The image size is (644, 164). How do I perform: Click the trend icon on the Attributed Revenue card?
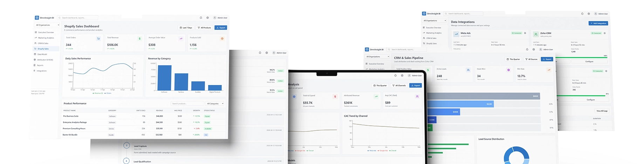(376, 97)
